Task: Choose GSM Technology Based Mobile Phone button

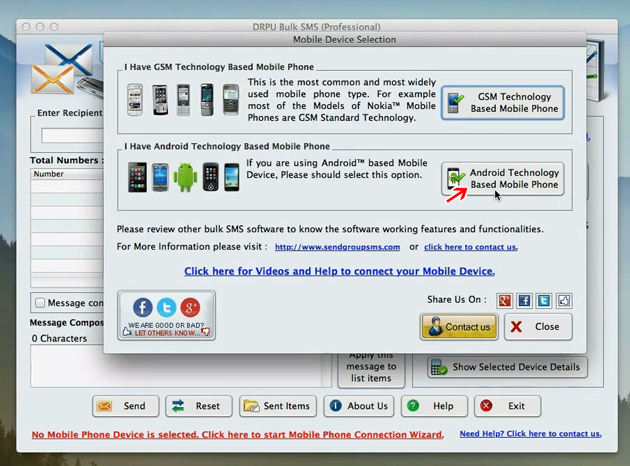Action: click(503, 103)
